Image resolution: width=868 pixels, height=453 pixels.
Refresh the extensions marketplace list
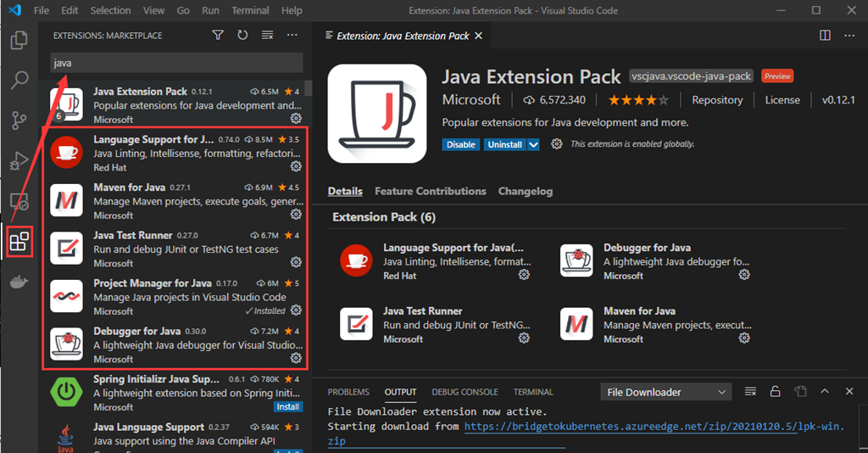pyautogui.click(x=242, y=35)
